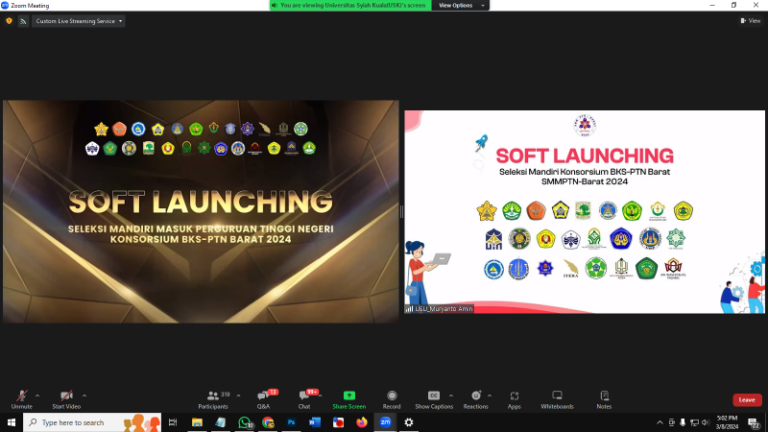Open Chrome from taskbar
This screenshot has height=432, width=768.
(x=268, y=422)
